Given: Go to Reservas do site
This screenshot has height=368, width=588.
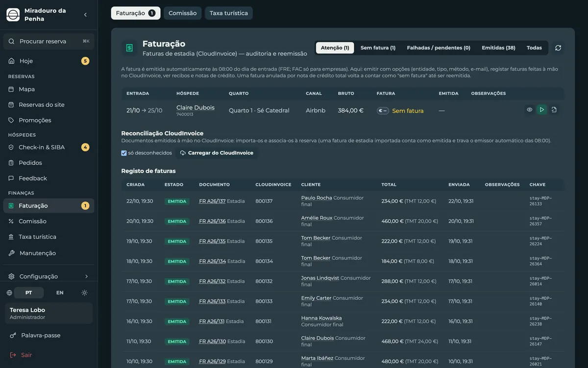Looking at the screenshot, I should point(49,105).
